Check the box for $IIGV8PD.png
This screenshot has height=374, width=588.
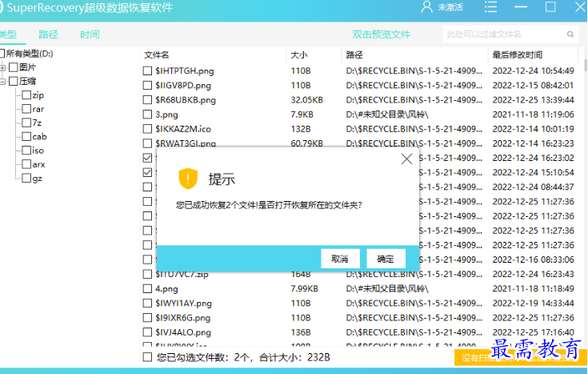pos(147,85)
